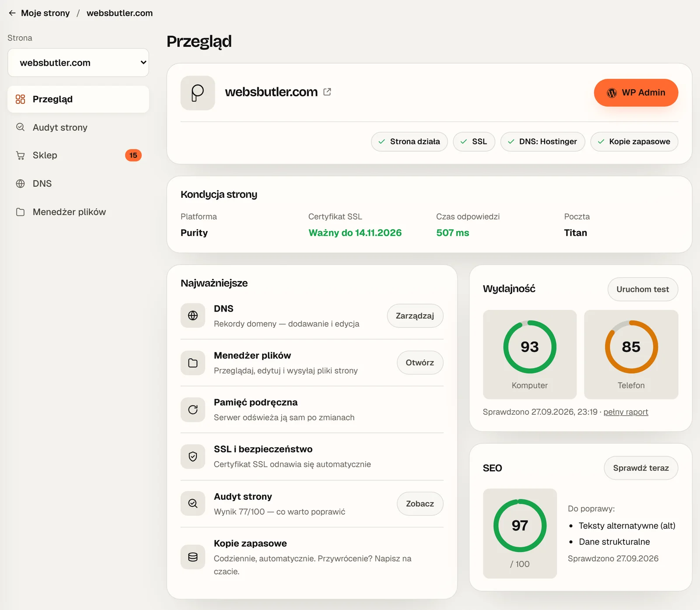Click the Moje strony breadcrumb link
Screen dimensions: 700x610
[x=45, y=13]
